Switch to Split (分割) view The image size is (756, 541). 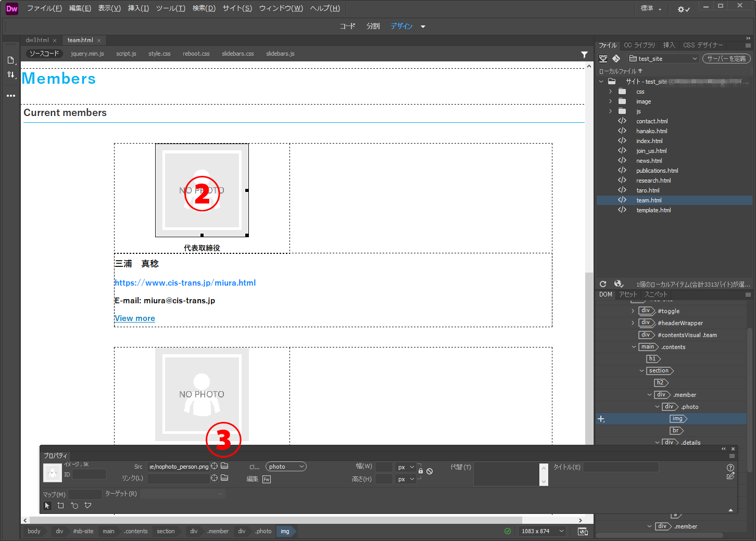(373, 26)
